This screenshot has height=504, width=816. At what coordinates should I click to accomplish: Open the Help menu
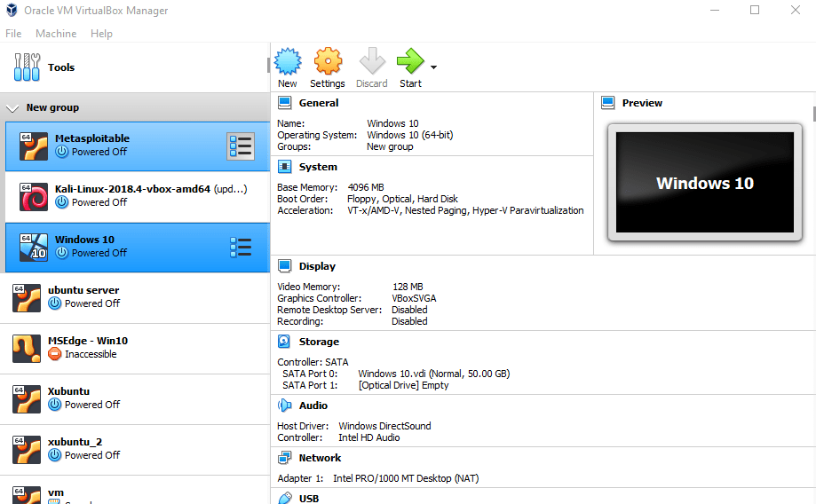pos(101,34)
